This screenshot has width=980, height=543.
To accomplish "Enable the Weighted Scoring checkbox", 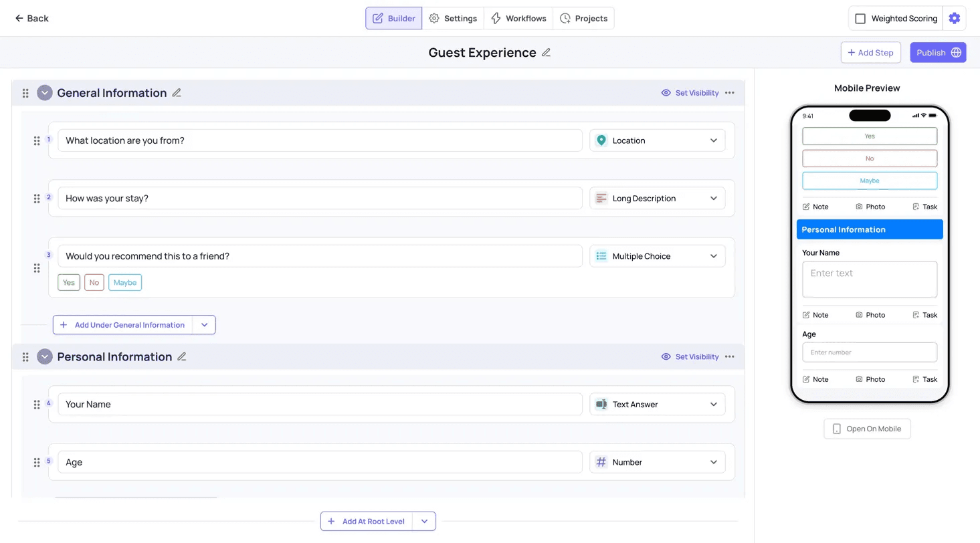I will [860, 19].
